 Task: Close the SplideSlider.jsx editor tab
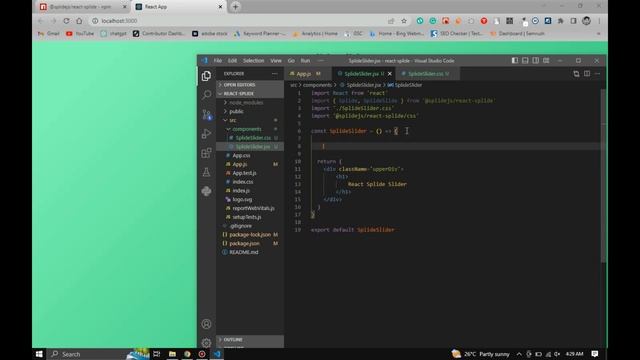coord(390,74)
